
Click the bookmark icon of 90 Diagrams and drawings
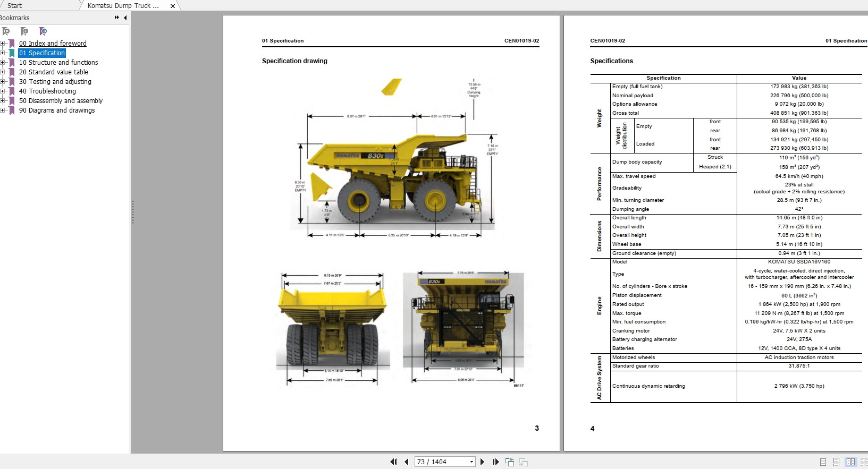[x=12, y=110]
